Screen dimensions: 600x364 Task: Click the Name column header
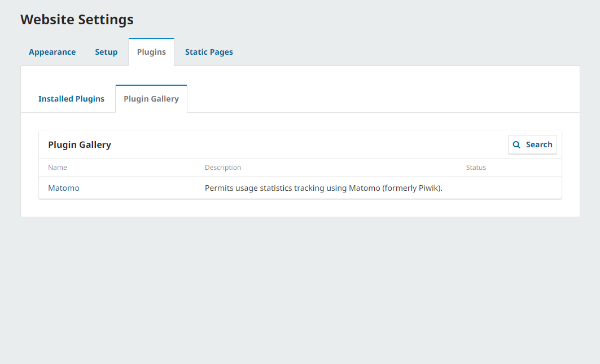coord(58,168)
